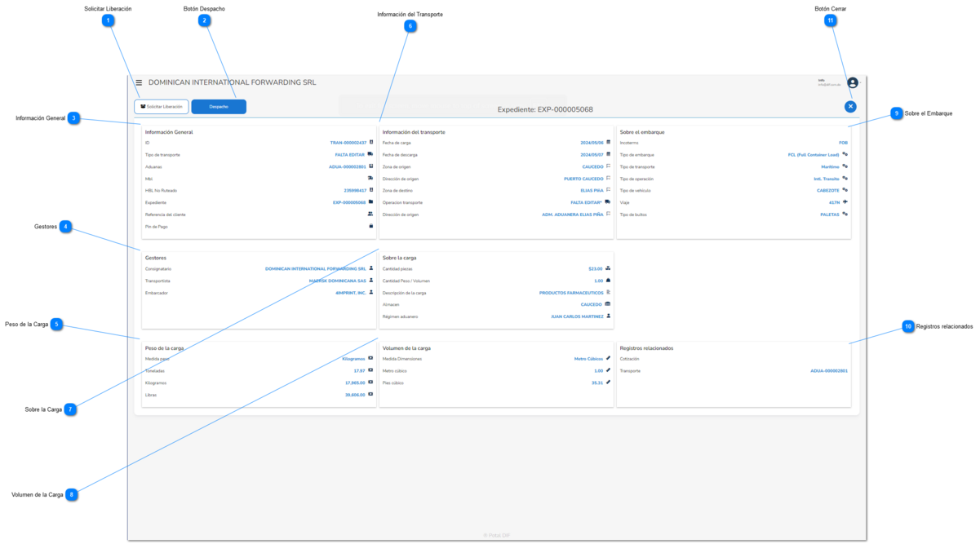Click the MAERSK DOMINICANA SAS transportista value
Screen dimensions: 980x544
338,281
